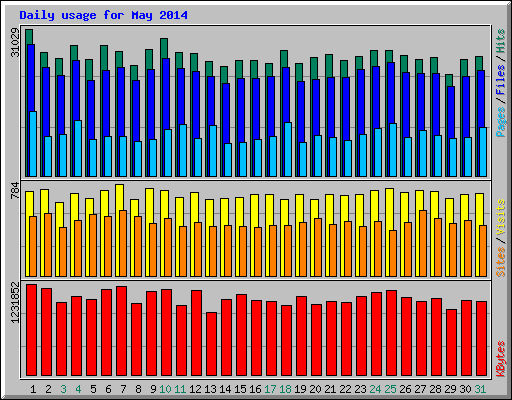Select day 13 on the x-axis
The image size is (512, 400).
(210, 389)
